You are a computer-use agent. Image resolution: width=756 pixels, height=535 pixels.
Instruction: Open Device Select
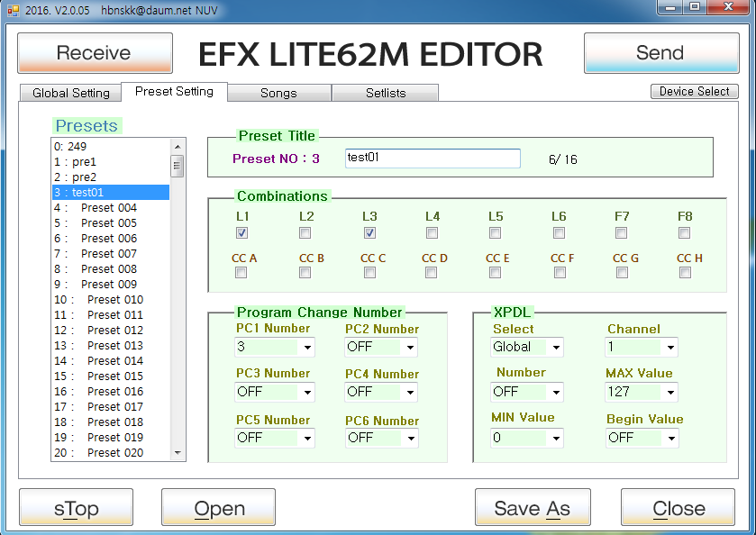695,92
